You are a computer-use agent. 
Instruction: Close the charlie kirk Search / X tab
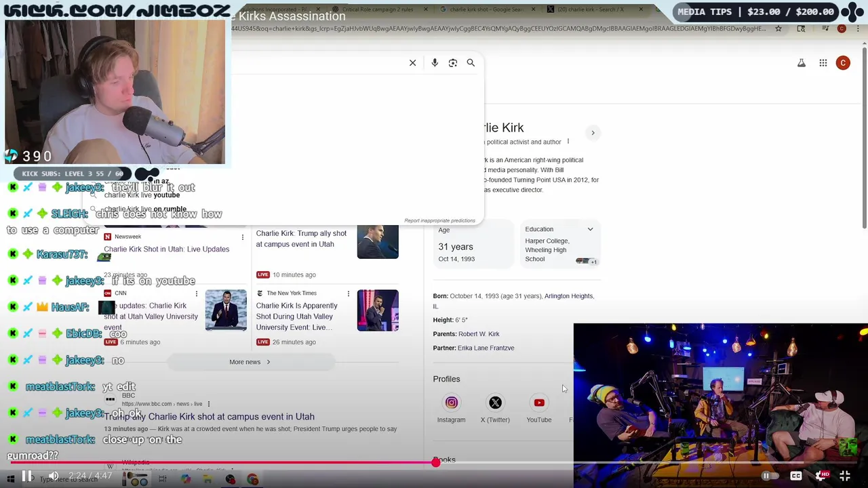(x=642, y=9)
